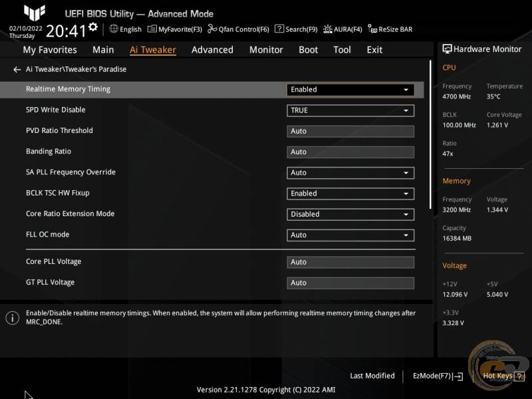Switch to Advanced tab
Image resolution: width=532 pixels, height=399 pixels.
click(x=212, y=50)
